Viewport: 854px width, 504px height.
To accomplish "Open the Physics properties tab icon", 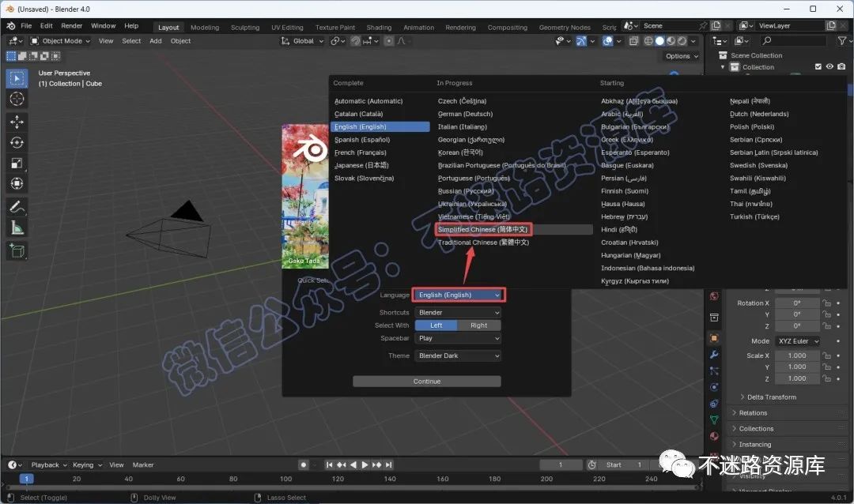I will (x=714, y=387).
